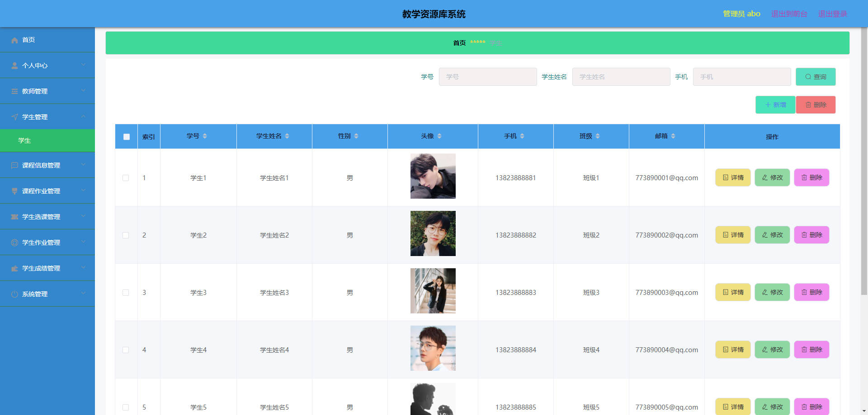Click the document icon in 学生1 详情 button
The image size is (868, 415).
pyautogui.click(x=726, y=177)
